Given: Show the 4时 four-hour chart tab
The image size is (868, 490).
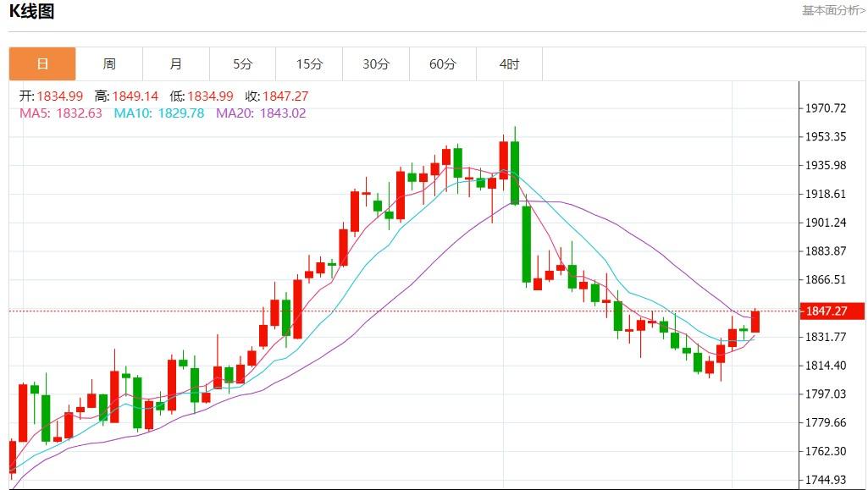Looking at the screenshot, I should tap(509, 64).
